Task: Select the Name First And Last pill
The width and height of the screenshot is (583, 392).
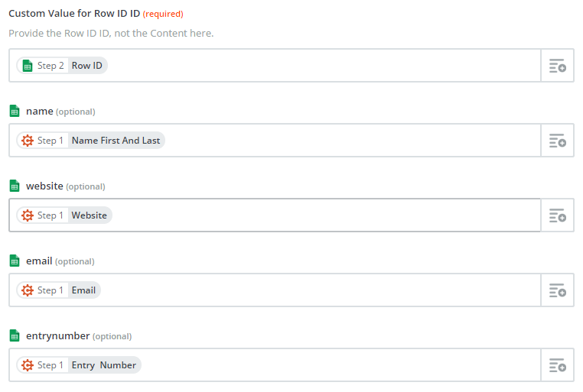Action: 91,141
